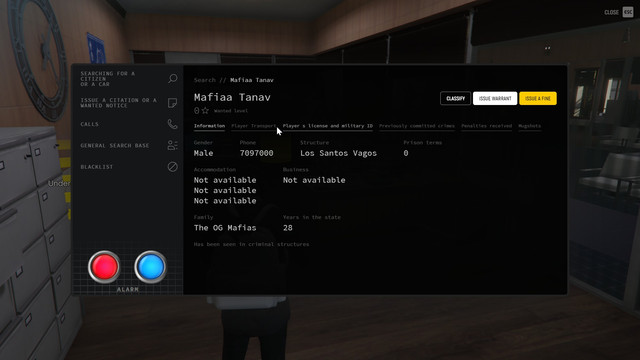Click the magnifier search icon
The width and height of the screenshot is (640, 360).
(173, 78)
